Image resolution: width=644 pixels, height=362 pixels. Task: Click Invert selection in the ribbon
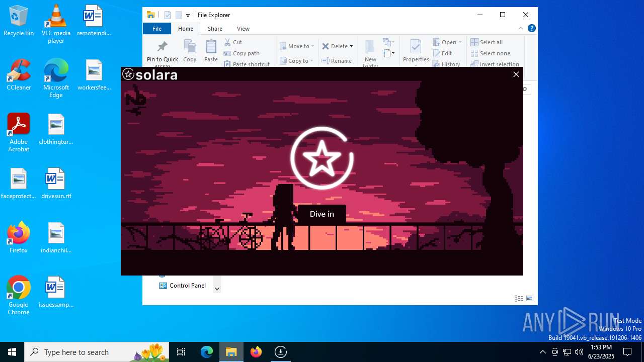click(x=495, y=64)
